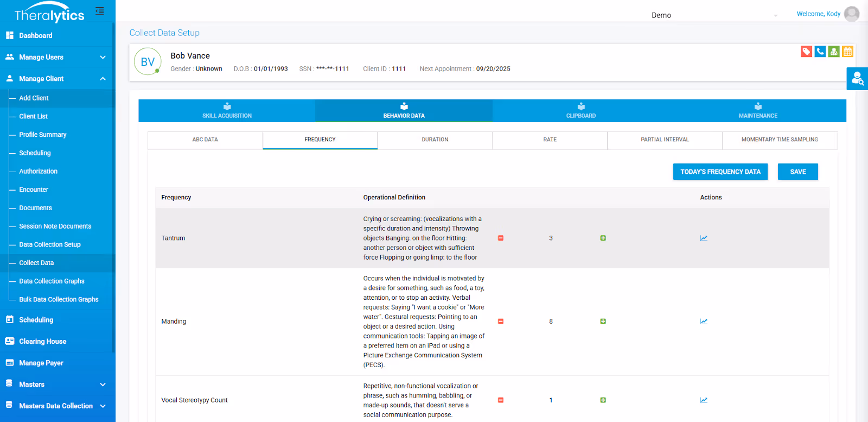Collapse the Manage Client menu

coord(58,79)
